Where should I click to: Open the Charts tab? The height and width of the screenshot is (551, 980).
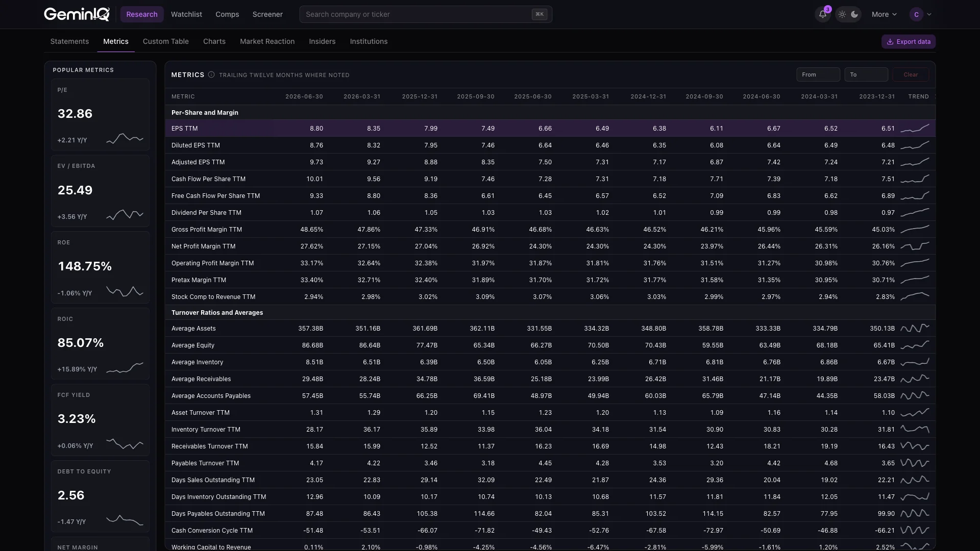click(x=214, y=41)
